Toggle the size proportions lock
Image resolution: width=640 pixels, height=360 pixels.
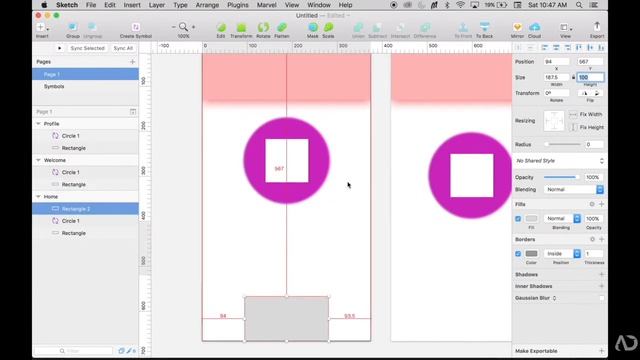point(573,77)
